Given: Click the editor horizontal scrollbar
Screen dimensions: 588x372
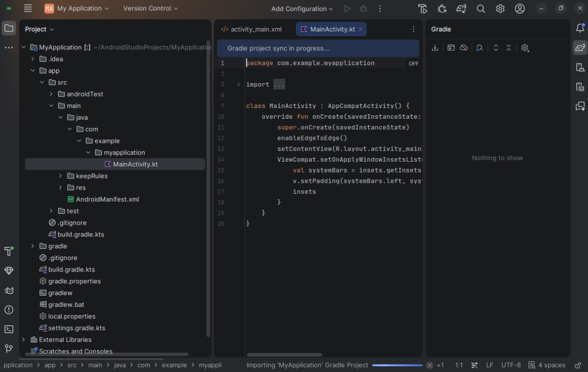Looking at the screenshot, I should (x=285, y=355).
